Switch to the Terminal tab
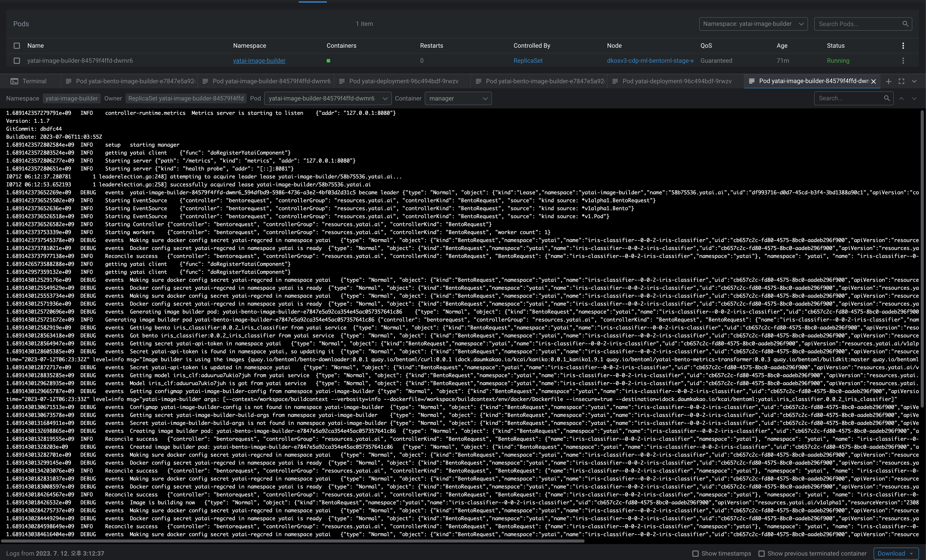 (x=34, y=81)
